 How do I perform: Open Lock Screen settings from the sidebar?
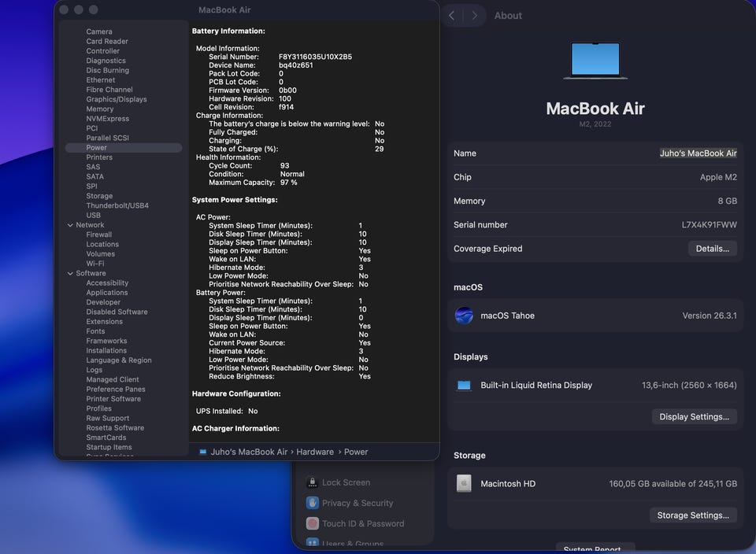345,482
